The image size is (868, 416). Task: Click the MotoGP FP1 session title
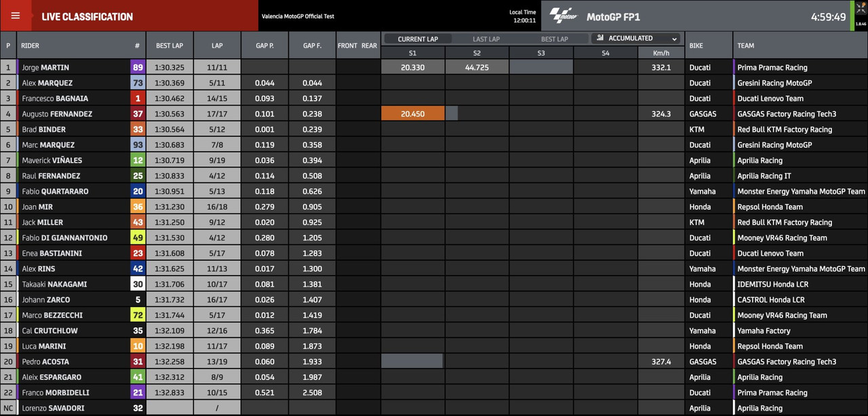(613, 17)
